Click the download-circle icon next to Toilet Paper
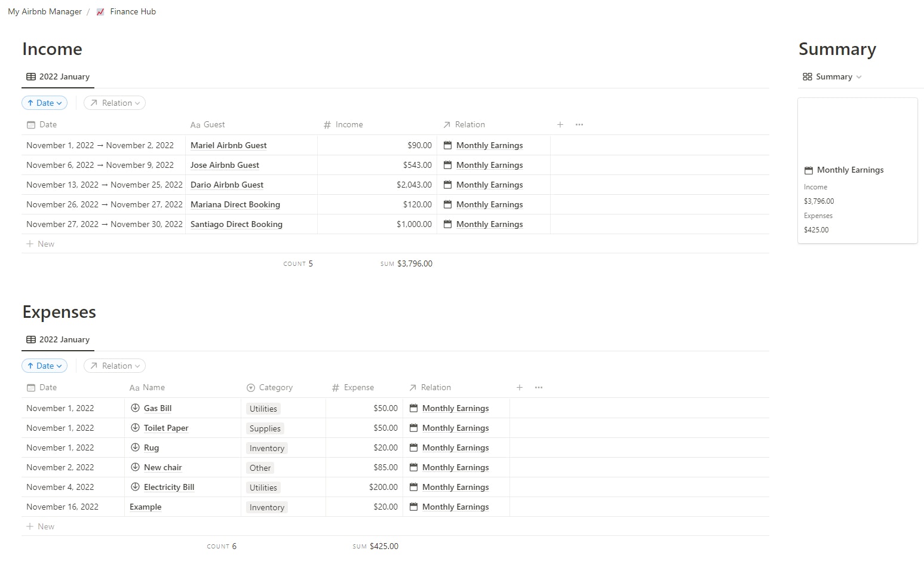Screen dimensions: 924x567 135,428
